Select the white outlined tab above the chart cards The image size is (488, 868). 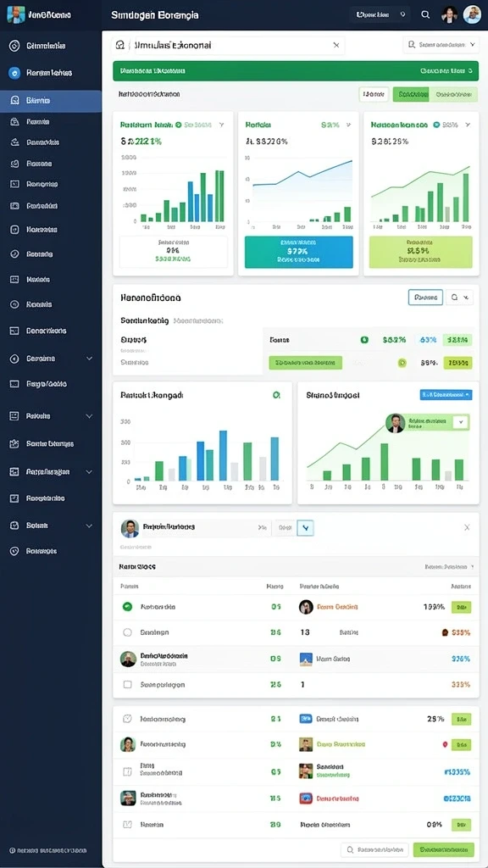point(374,94)
